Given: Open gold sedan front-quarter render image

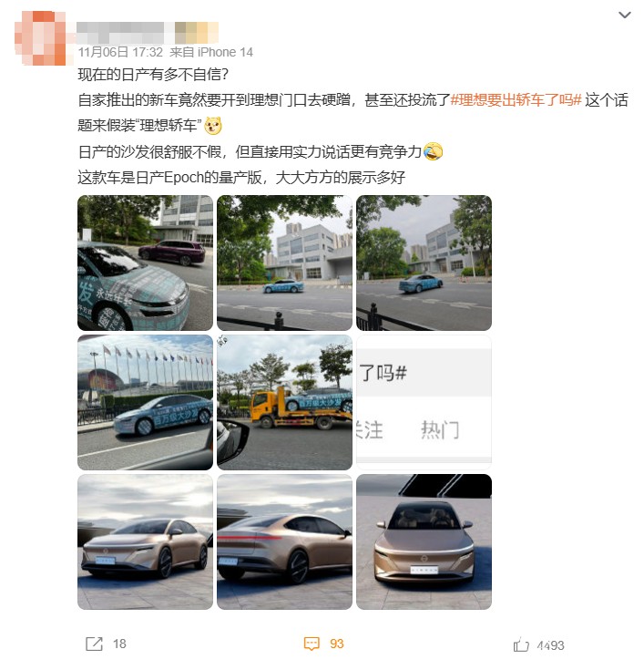Looking at the screenshot, I should [x=145, y=541].
